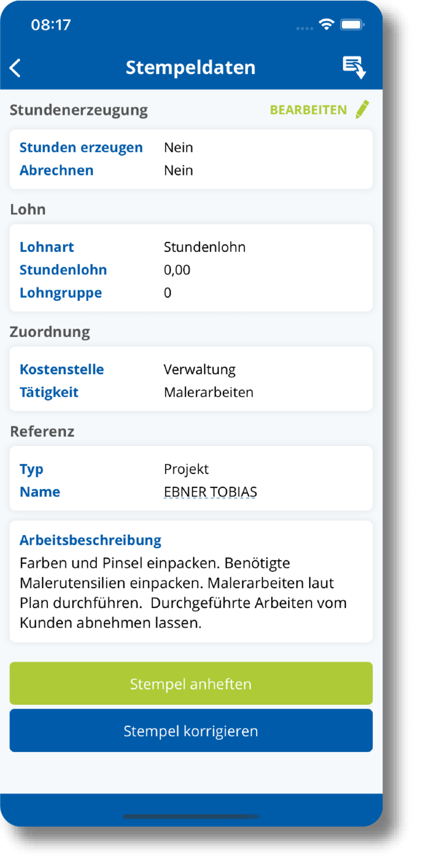Screen dimensions: 427x868
Task: Tap the Stundenlohn 0,00 value
Action: [177, 270]
